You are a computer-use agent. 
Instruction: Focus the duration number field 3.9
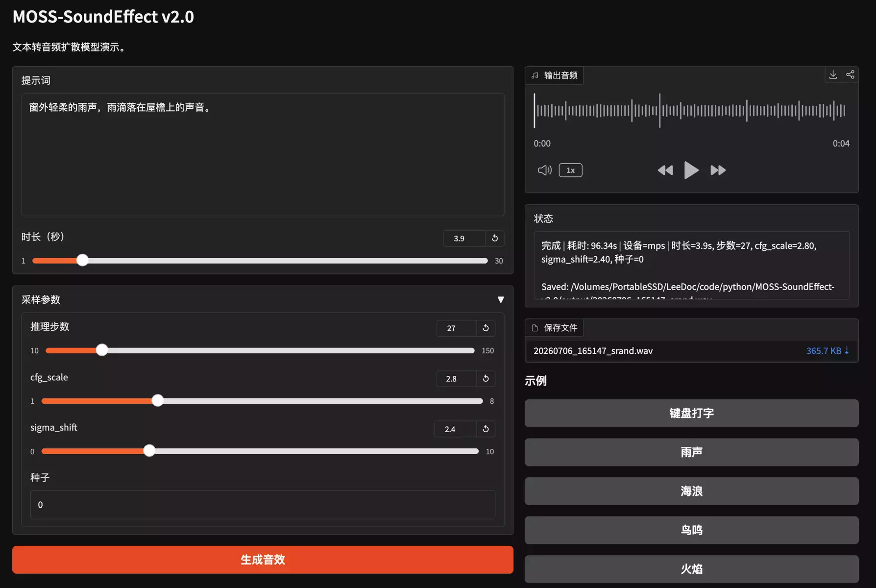point(464,238)
